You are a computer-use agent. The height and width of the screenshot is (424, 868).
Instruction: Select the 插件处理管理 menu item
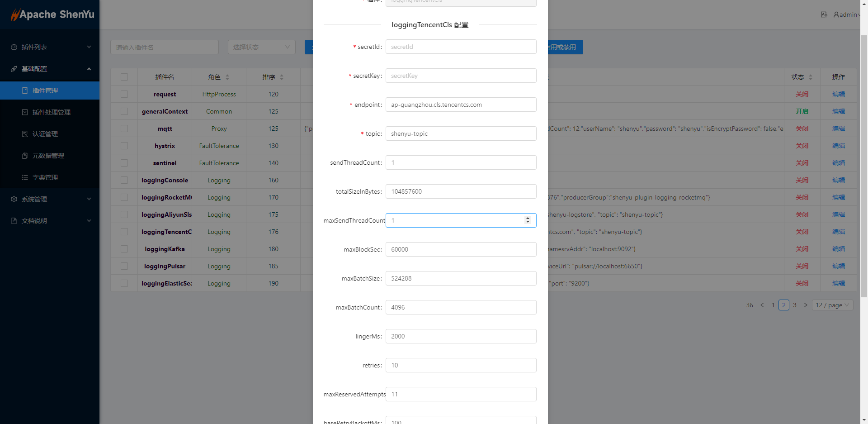[51, 112]
